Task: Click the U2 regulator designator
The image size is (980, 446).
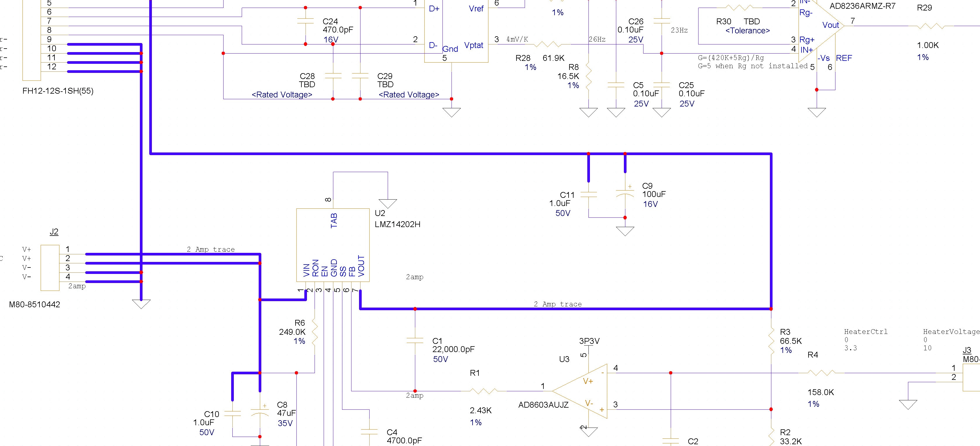Action: pyautogui.click(x=380, y=213)
